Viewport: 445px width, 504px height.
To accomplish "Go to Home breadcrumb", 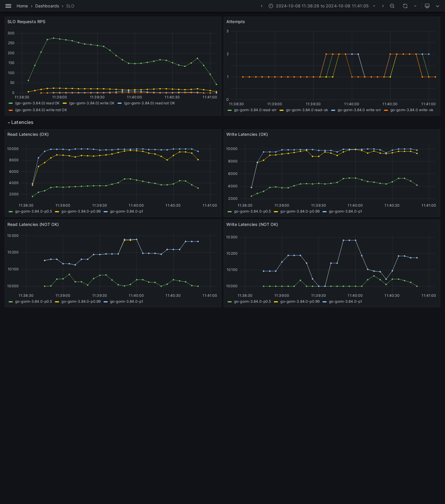I will pos(22,6).
